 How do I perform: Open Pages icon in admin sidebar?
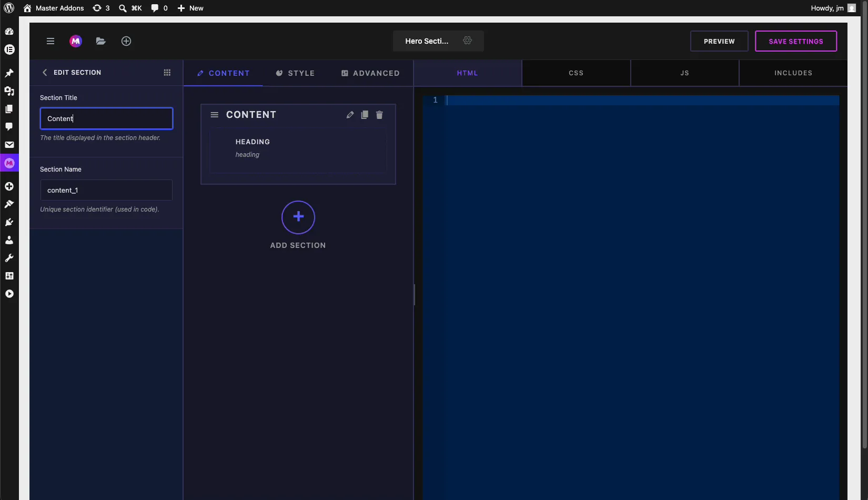(9, 109)
